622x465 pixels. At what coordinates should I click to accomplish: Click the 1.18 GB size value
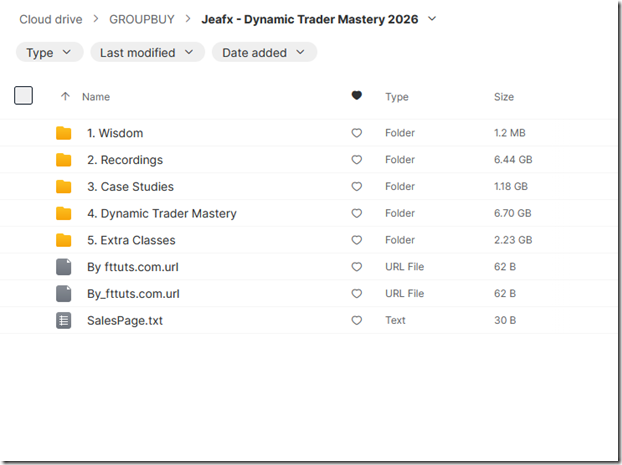tap(511, 186)
